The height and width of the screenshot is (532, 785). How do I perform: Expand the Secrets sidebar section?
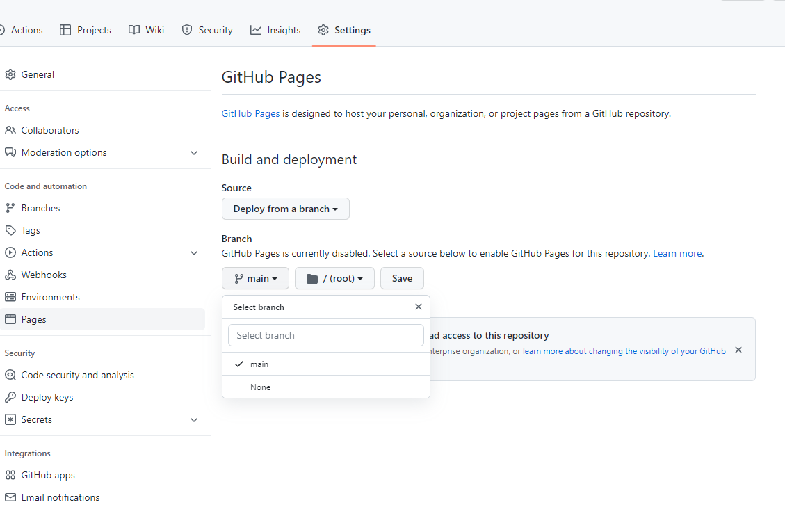(x=194, y=419)
